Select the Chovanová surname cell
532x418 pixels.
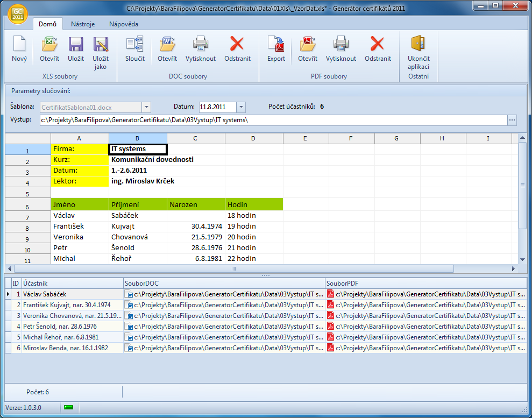(x=138, y=237)
